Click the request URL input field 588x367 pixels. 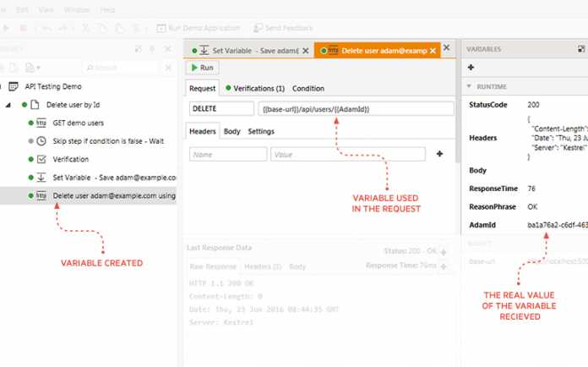pos(355,109)
